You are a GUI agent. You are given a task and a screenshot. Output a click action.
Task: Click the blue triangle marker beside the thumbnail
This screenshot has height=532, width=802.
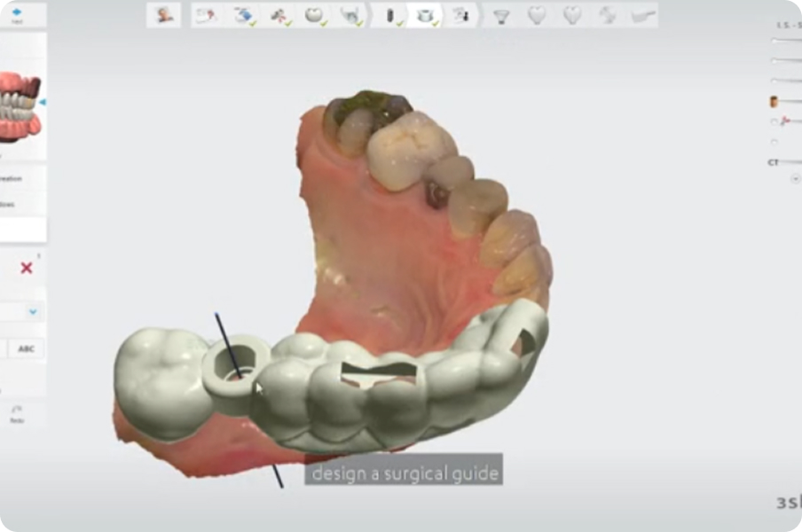(x=43, y=102)
